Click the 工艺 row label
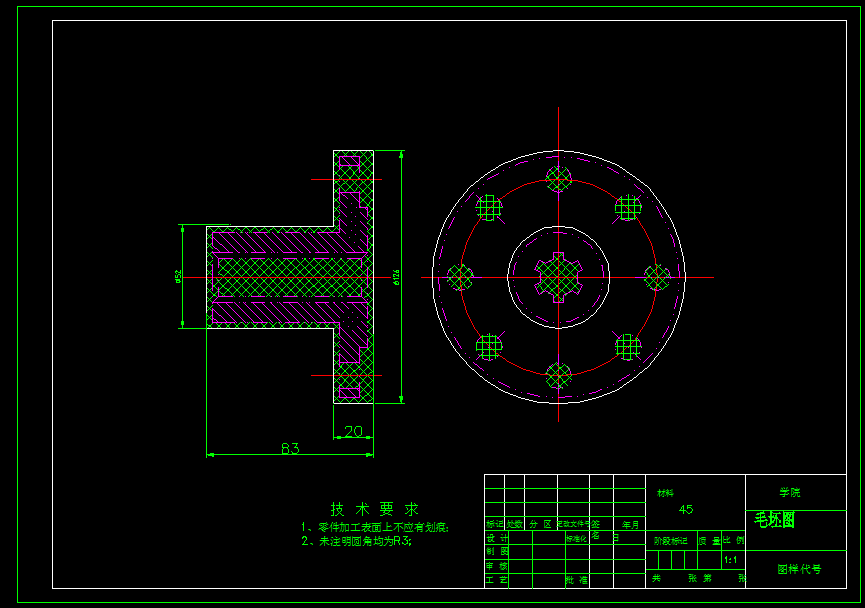The width and height of the screenshot is (865, 608). click(x=497, y=580)
